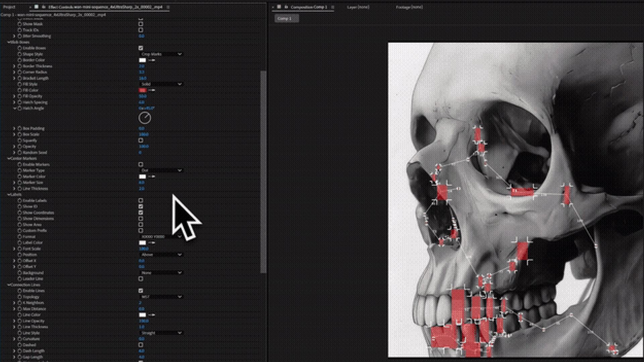Open the Fill Style dropdown
This screenshot has height=362, width=644.
click(161, 84)
